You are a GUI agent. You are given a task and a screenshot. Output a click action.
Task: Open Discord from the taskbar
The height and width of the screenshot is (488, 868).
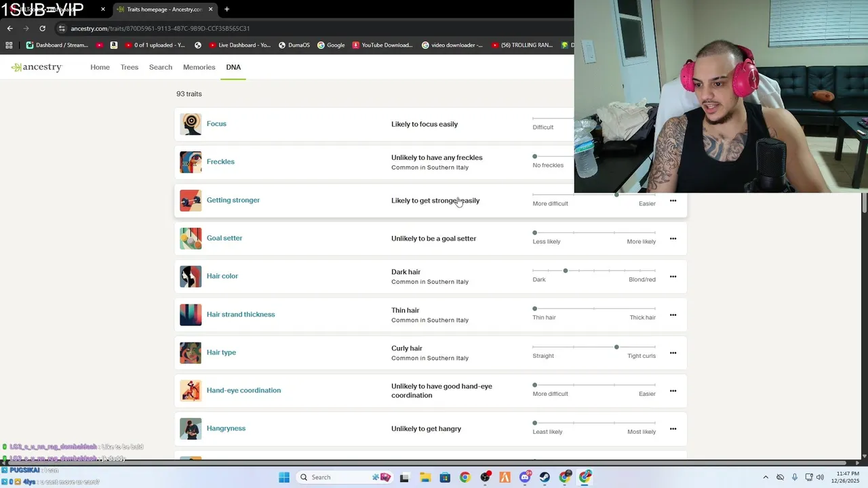click(x=525, y=477)
